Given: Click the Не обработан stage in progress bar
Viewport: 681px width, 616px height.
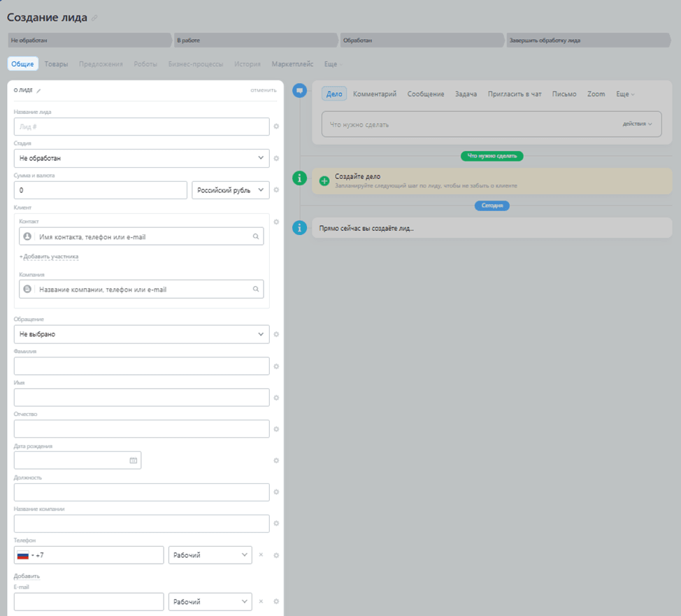Looking at the screenshot, I should pos(90,40).
